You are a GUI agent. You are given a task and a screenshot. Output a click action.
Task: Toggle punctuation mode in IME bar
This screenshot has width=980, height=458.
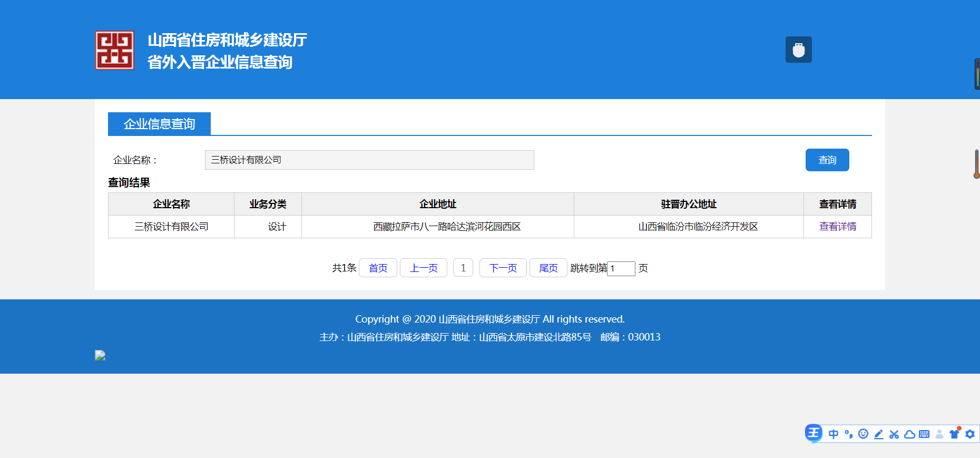pyautogui.click(x=848, y=434)
